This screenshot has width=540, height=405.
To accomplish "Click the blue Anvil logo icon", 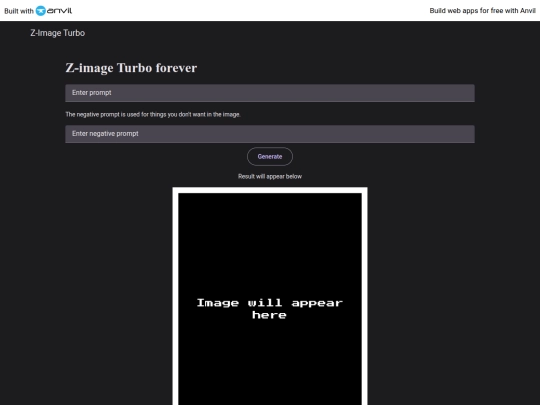I will tap(41, 11).
